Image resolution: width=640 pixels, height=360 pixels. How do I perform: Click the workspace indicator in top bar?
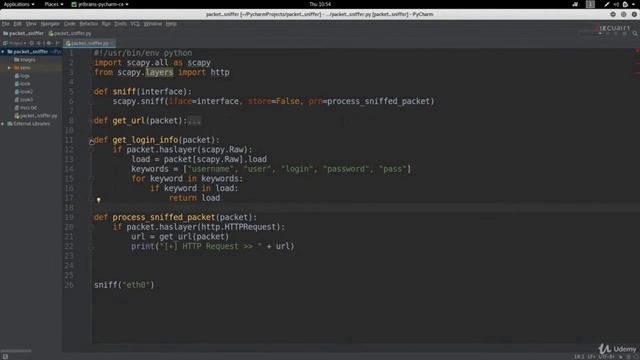pyautogui.click(x=590, y=4)
